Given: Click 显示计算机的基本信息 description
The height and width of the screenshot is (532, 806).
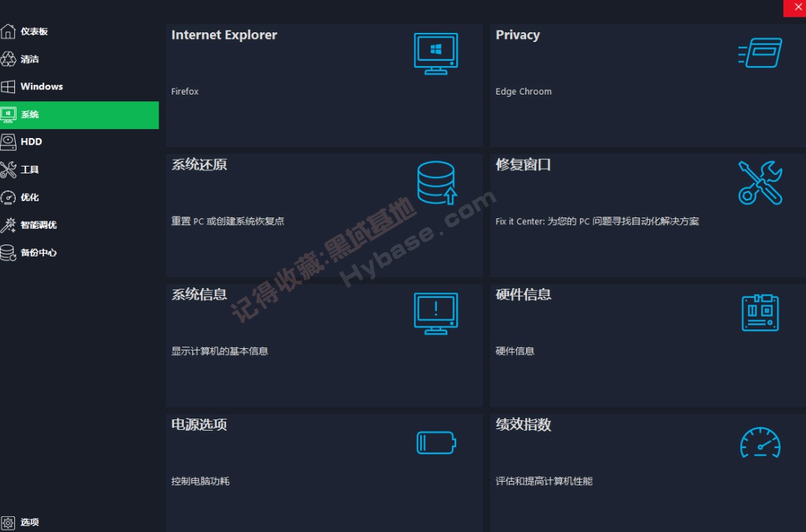Looking at the screenshot, I should pos(219,352).
